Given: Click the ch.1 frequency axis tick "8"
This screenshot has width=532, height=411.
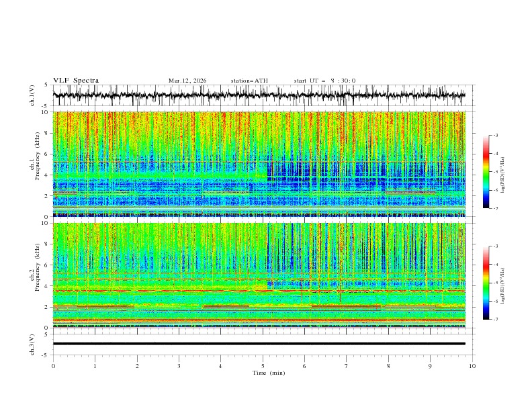Looking at the screenshot, I should tap(47, 133).
